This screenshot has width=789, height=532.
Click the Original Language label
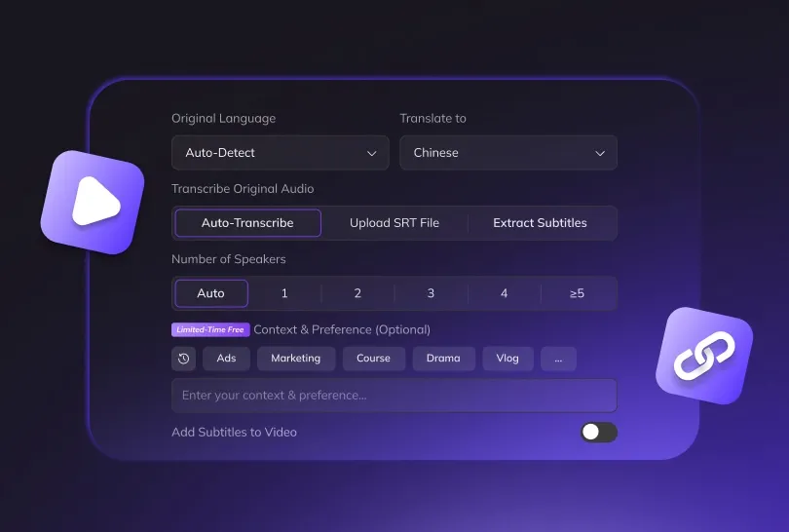point(224,119)
